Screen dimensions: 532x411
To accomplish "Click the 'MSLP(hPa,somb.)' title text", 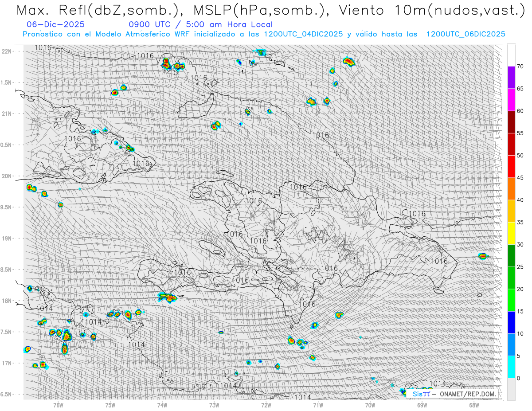I will 262,11.
